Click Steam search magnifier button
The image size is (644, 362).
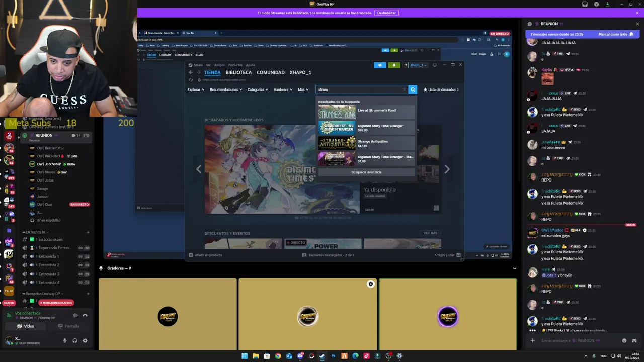click(x=413, y=89)
